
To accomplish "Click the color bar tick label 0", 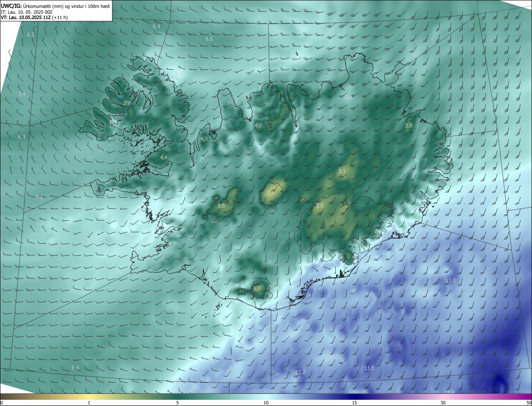I will click(x=2, y=403).
